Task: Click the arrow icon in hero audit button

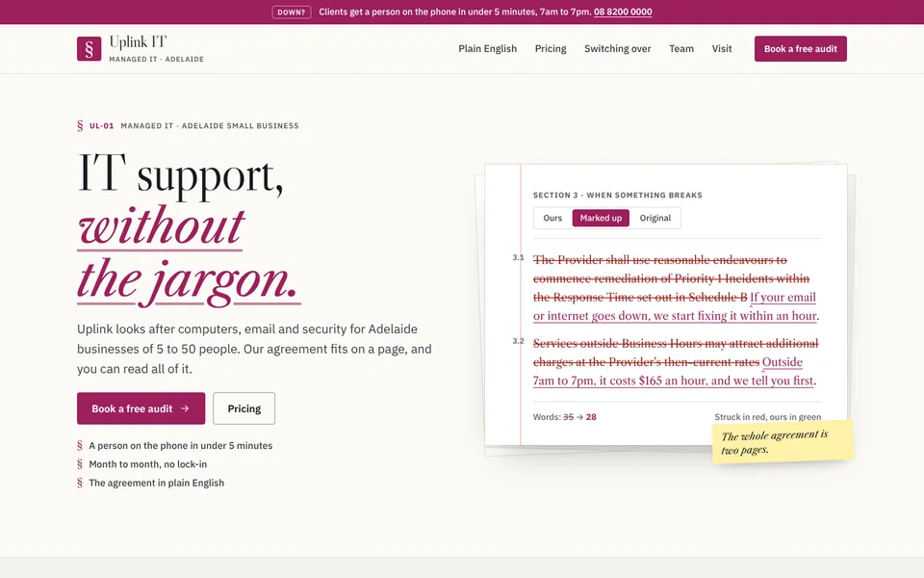Action: click(185, 408)
